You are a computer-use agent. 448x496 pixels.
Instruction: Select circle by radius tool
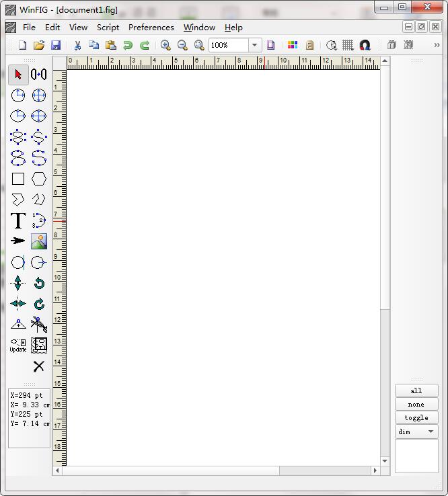coord(18,95)
